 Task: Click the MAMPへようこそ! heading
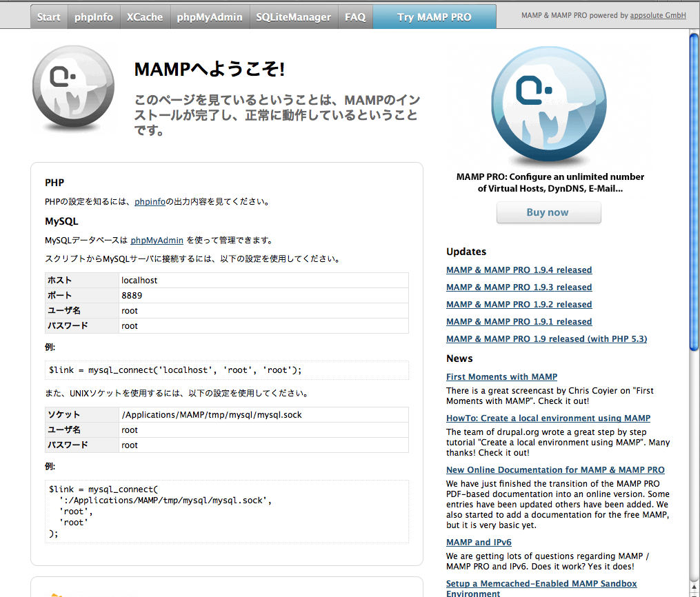point(210,69)
